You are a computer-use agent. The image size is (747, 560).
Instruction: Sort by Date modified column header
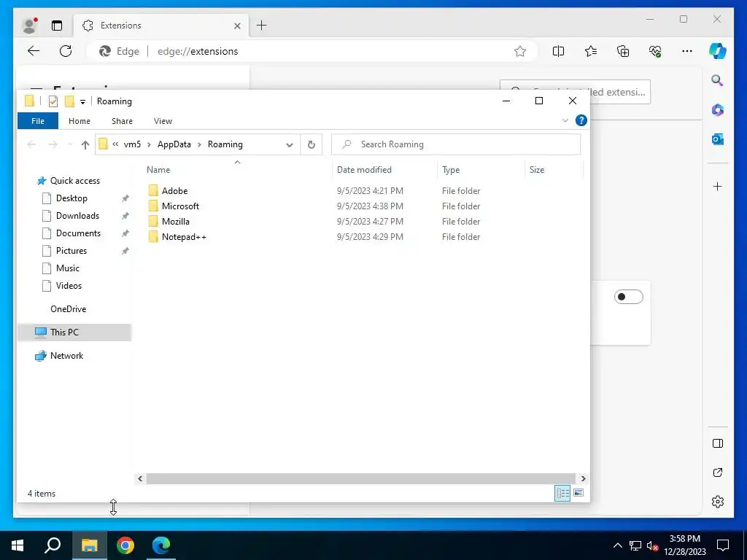click(x=364, y=169)
